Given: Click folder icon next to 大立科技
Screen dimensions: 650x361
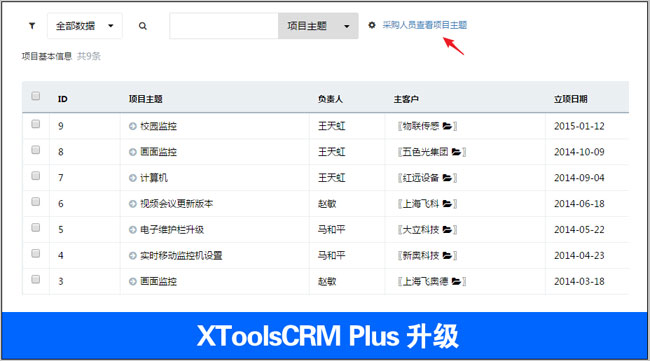Looking at the screenshot, I should point(447,230).
